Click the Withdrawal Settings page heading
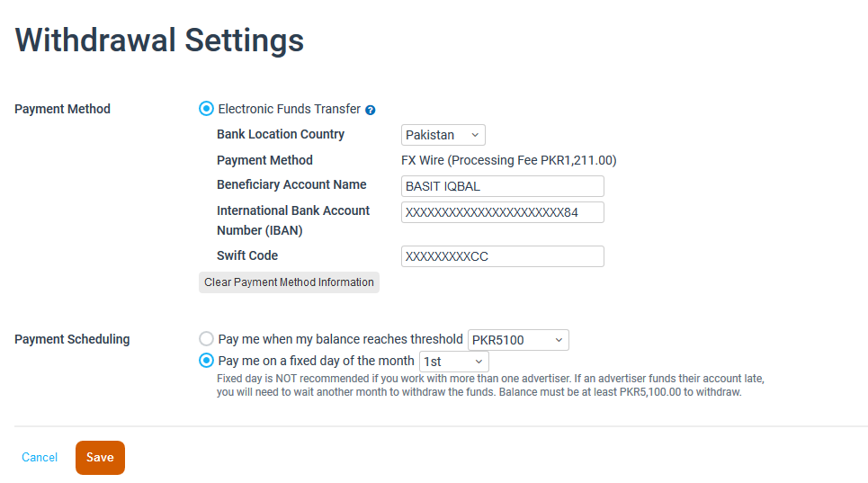 pyautogui.click(x=159, y=40)
